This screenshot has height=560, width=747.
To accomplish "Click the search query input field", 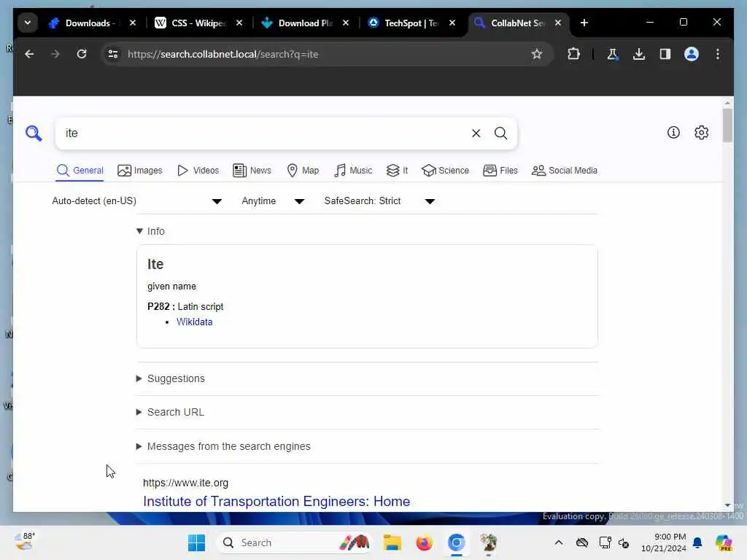I will (264, 133).
